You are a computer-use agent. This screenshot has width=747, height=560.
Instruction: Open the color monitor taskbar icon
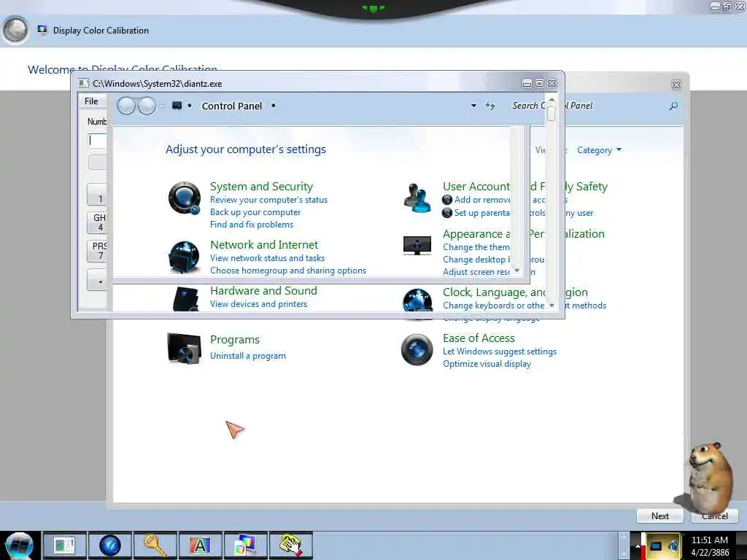245,545
